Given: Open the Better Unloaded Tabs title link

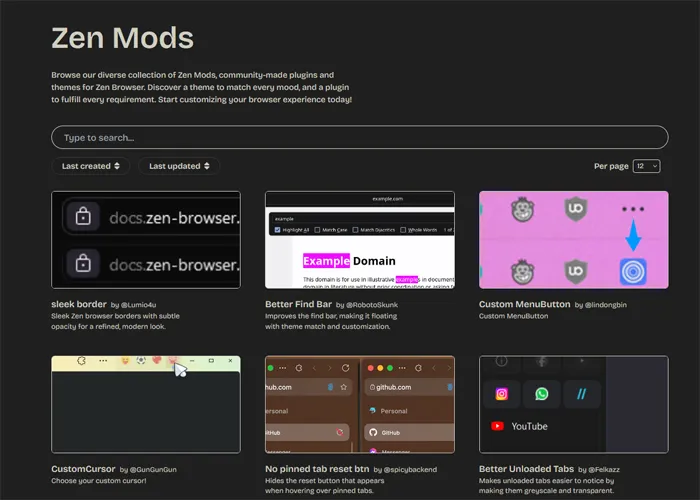Looking at the screenshot, I should [526, 469].
